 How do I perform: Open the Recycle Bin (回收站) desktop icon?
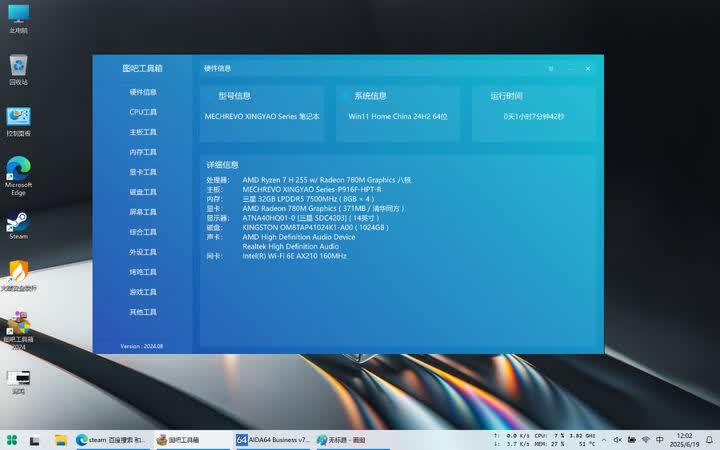(18, 70)
